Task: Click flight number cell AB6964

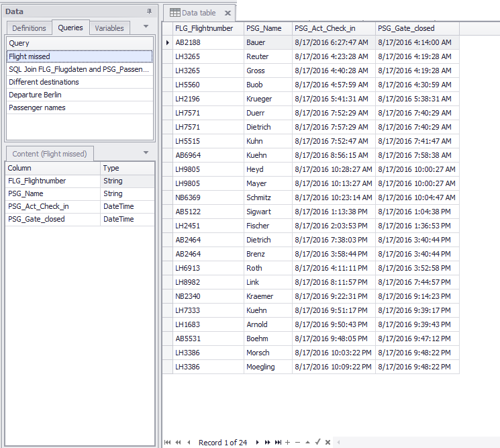Action: [x=208, y=155]
